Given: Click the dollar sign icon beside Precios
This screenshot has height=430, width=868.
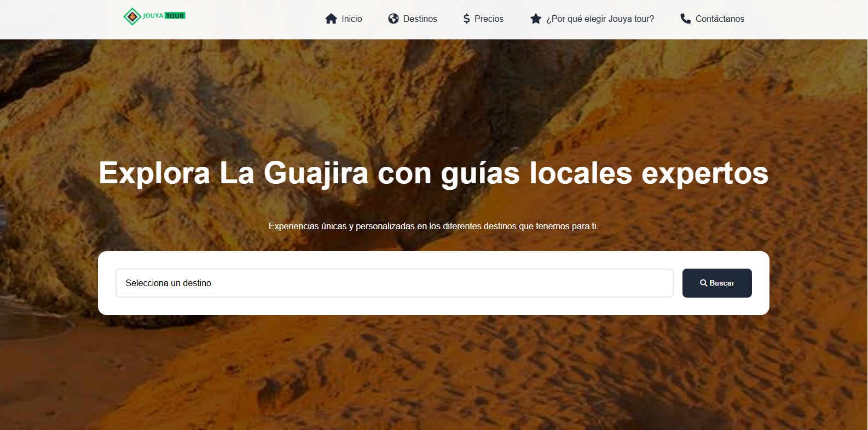Looking at the screenshot, I should (x=466, y=19).
